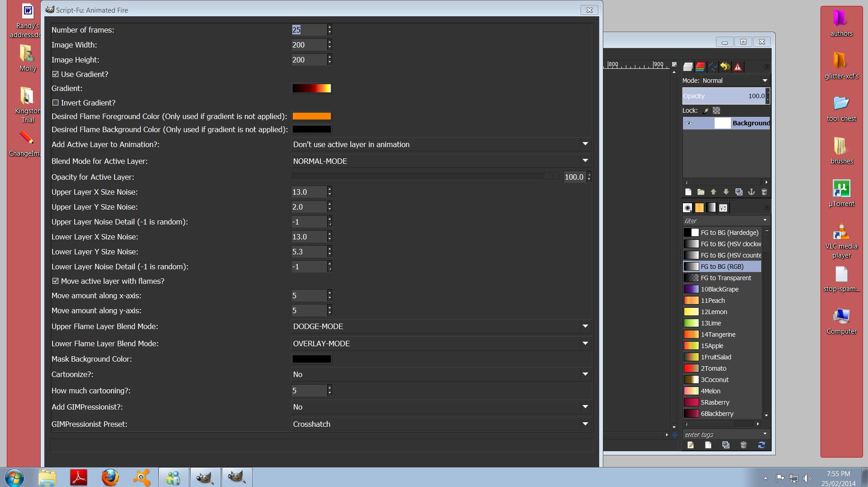Click the edit gradient icon
This screenshot has height=487, width=868.
click(691, 445)
